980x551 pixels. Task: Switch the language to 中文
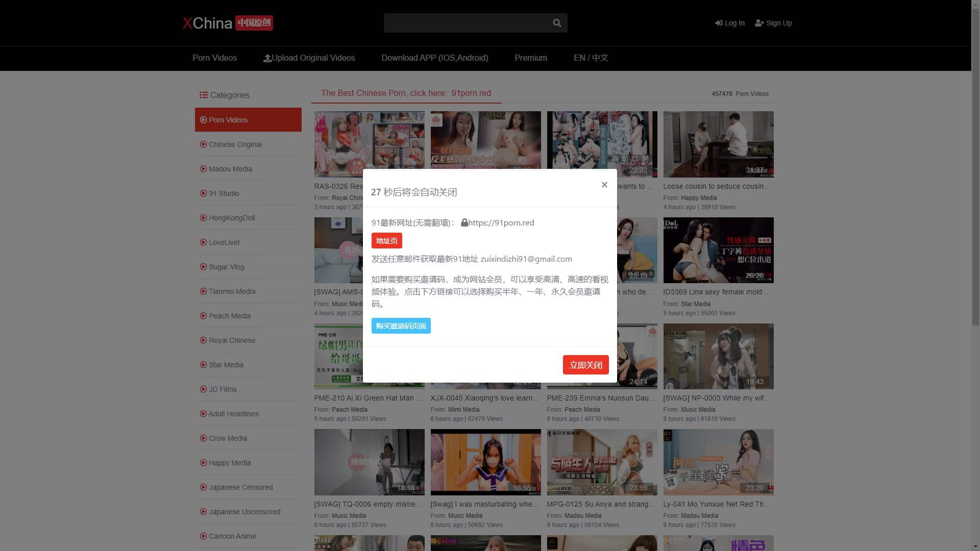tap(601, 58)
